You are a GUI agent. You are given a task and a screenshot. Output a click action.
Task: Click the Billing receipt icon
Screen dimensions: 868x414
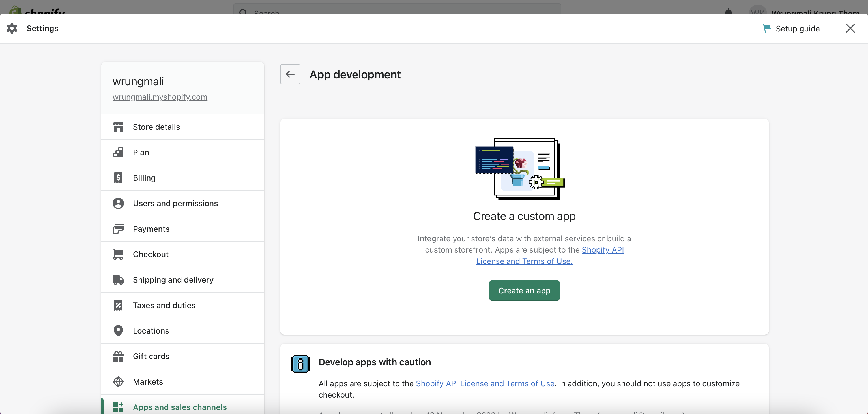pyautogui.click(x=118, y=178)
